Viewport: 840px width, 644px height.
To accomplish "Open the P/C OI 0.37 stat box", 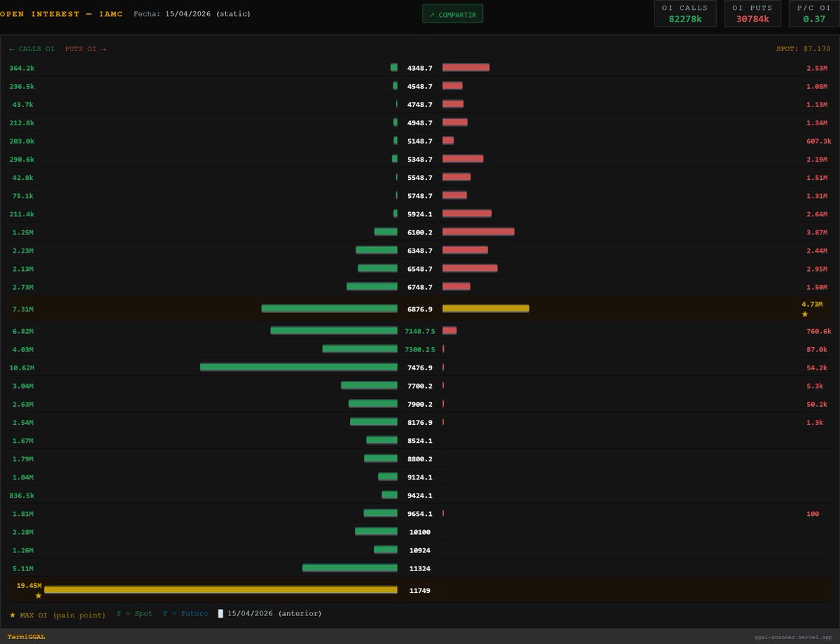I will [x=814, y=13].
